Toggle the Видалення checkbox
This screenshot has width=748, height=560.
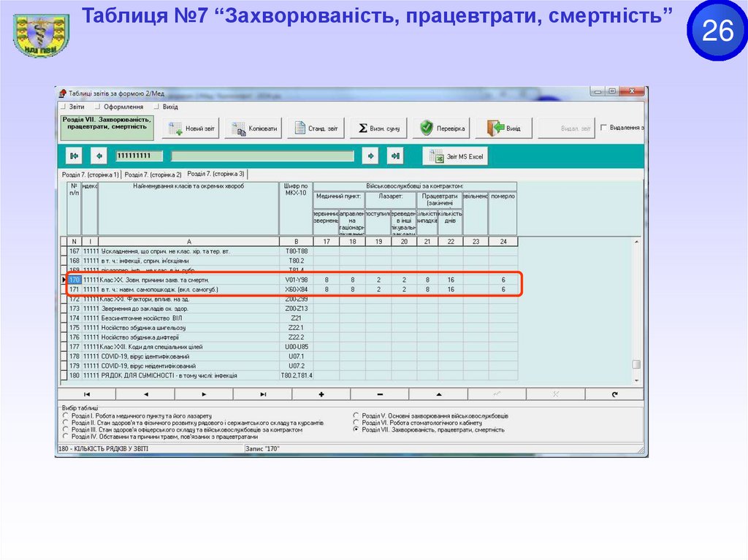[604, 127]
